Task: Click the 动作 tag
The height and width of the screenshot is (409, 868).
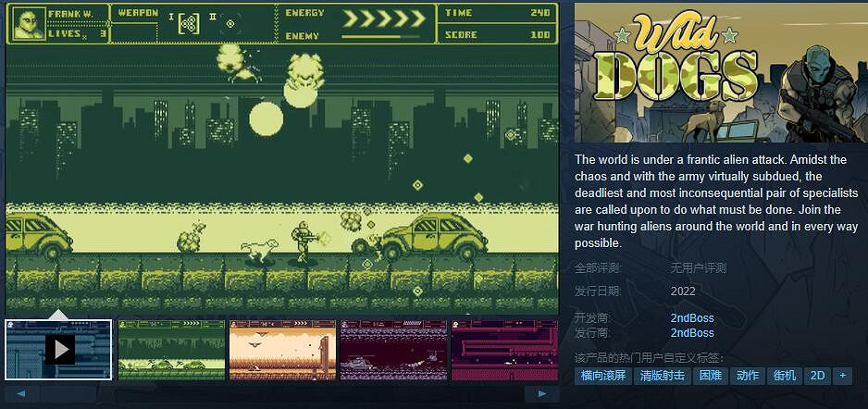Action: [748, 376]
